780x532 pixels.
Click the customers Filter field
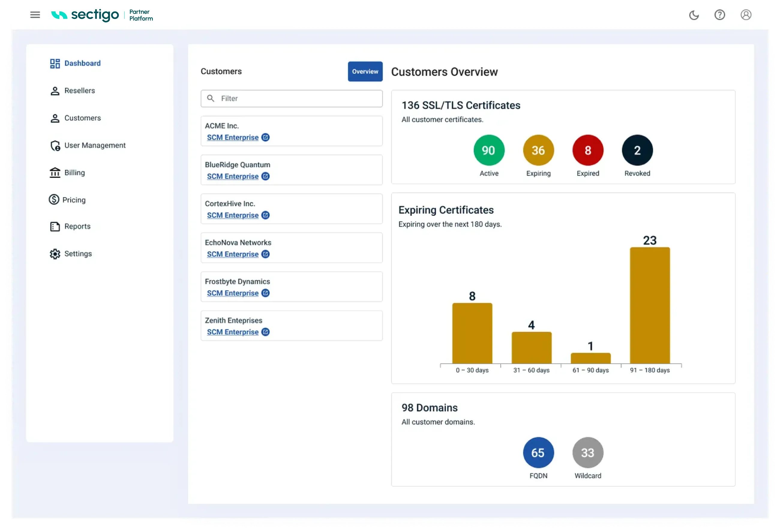click(291, 99)
